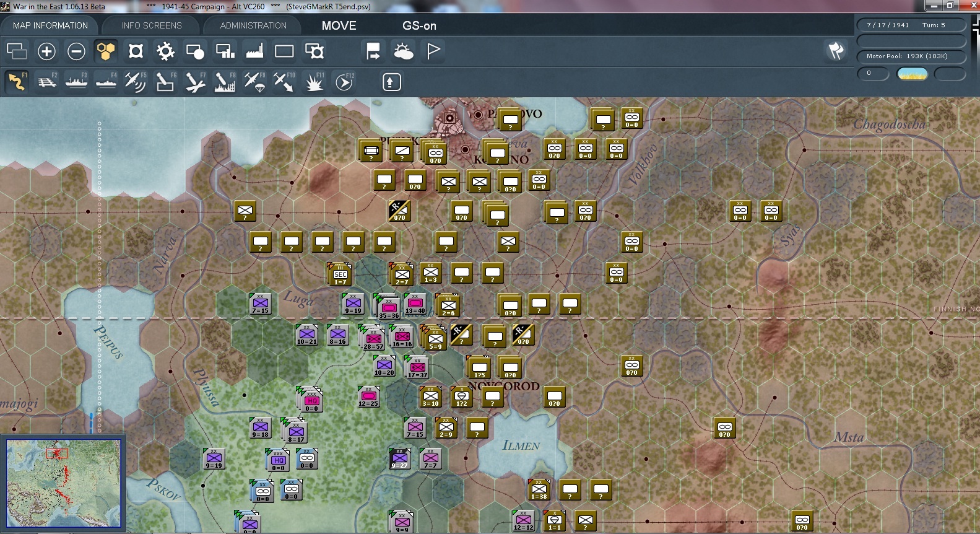Select the 16=16 panzer unit
This screenshot has width=980, height=534.
(401, 337)
